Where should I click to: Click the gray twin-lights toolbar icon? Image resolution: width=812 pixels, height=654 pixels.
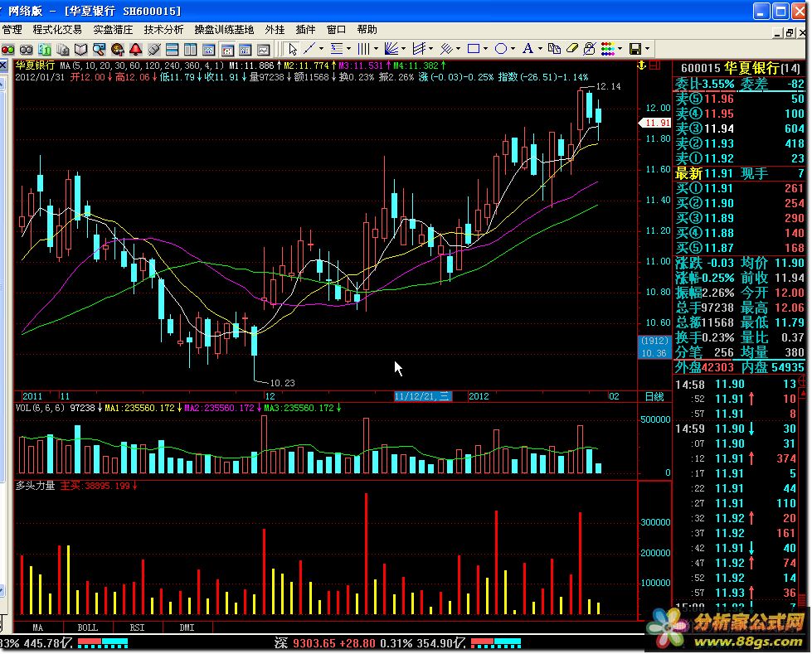pyautogui.click(x=26, y=49)
